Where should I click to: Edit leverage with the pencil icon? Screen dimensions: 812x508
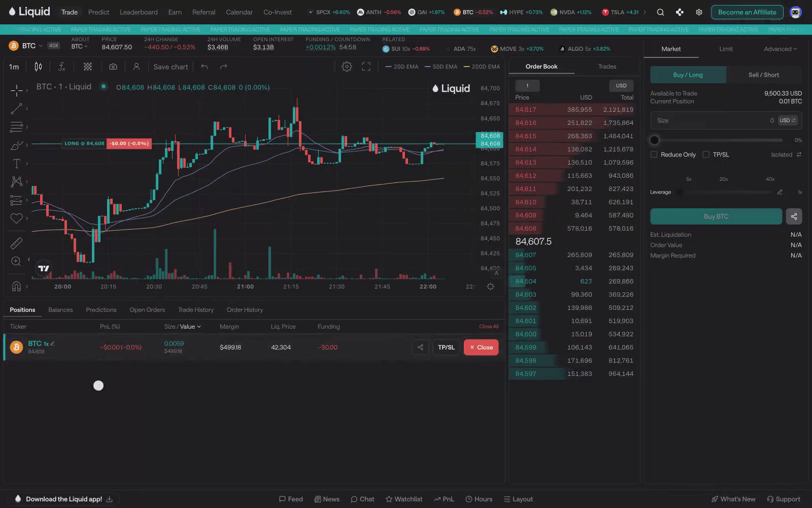[780, 192]
